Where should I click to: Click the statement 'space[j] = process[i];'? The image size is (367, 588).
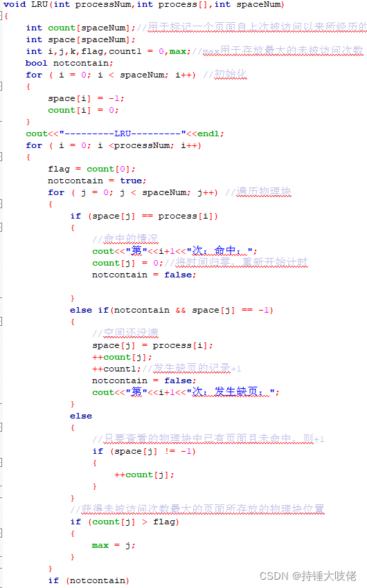click(x=153, y=345)
